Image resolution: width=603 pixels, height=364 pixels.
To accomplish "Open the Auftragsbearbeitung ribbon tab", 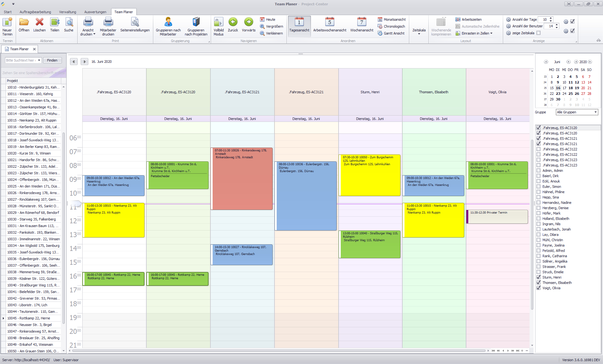I will click(35, 12).
